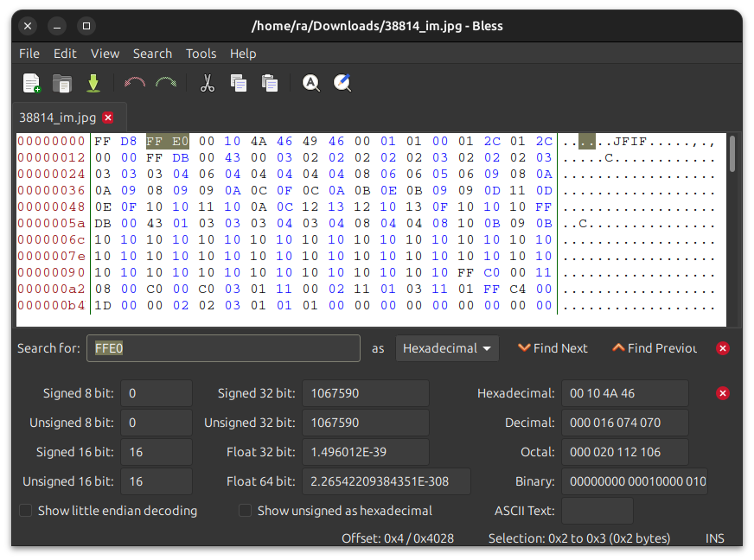Screen dimensions: 754x560
Task: Open Find with magnifier icon
Action: click(311, 83)
